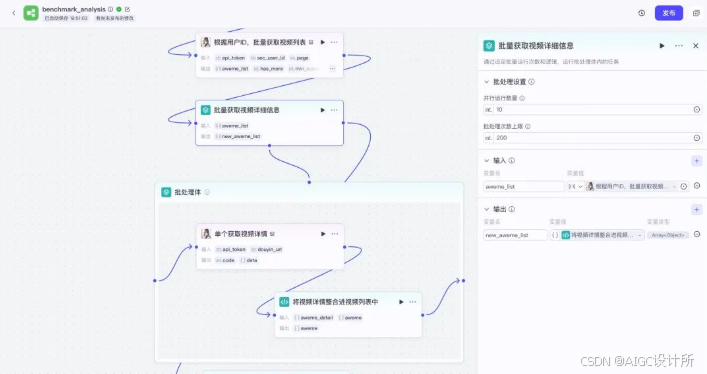Screen dimensions: 707x374
Task: Click the 将视频详情整合进视频列表中 node title
Action: click(x=335, y=302)
